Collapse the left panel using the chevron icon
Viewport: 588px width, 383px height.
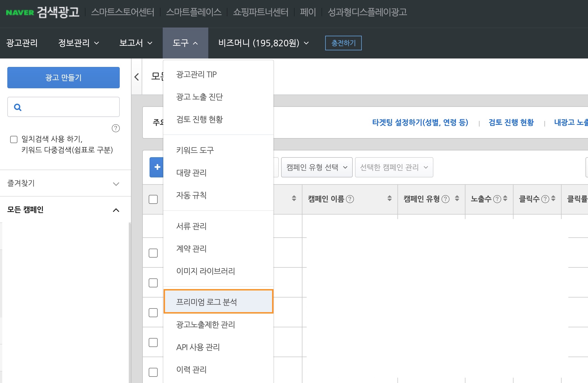click(x=137, y=77)
